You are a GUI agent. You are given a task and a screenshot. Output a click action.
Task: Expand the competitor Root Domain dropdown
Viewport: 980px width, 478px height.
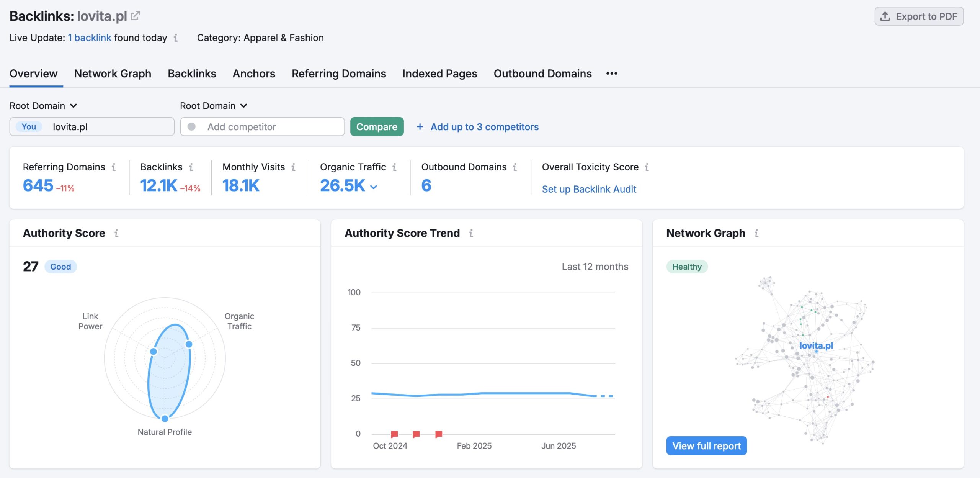tap(214, 106)
